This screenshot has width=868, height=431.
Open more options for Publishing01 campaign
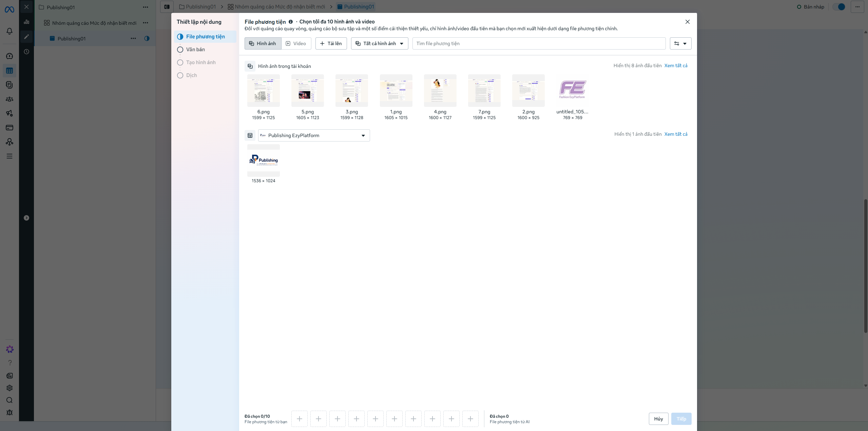click(x=146, y=7)
